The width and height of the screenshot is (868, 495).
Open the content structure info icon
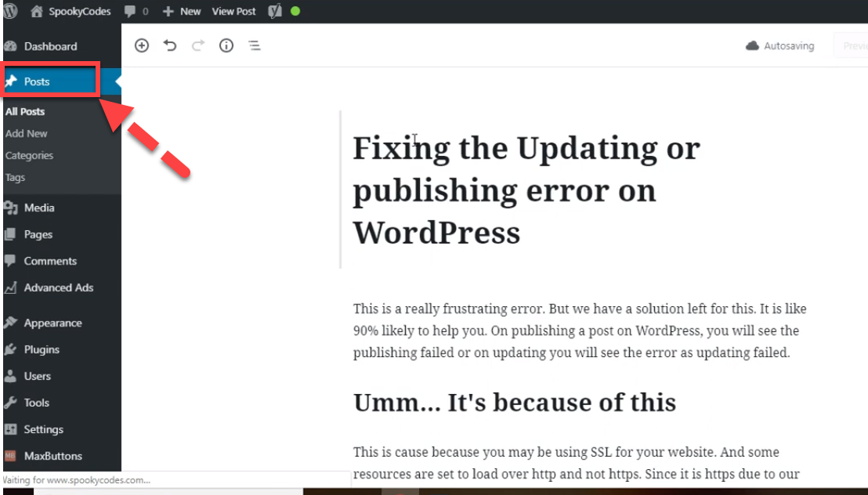[x=226, y=45]
